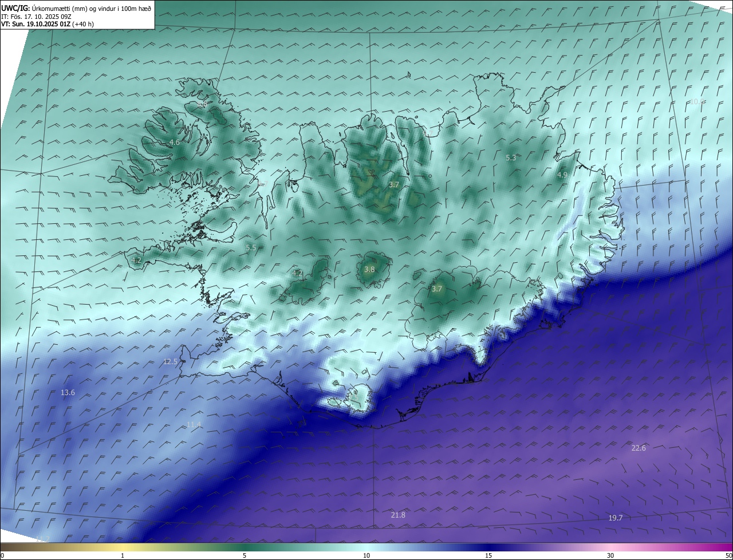The image size is (733, 560).
Task: Click the 1 tick on the color scale
Action: [x=123, y=555]
